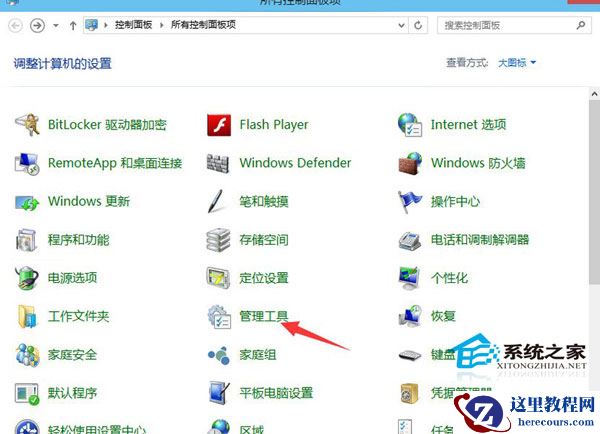Click the scrollbar up arrow
The width and height of the screenshot is (600, 434).
594,93
